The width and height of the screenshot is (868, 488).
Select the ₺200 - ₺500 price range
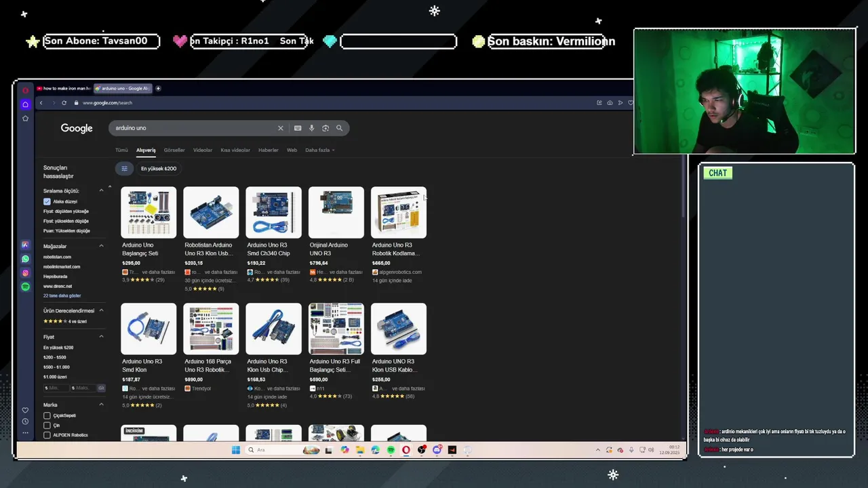(x=54, y=357)
